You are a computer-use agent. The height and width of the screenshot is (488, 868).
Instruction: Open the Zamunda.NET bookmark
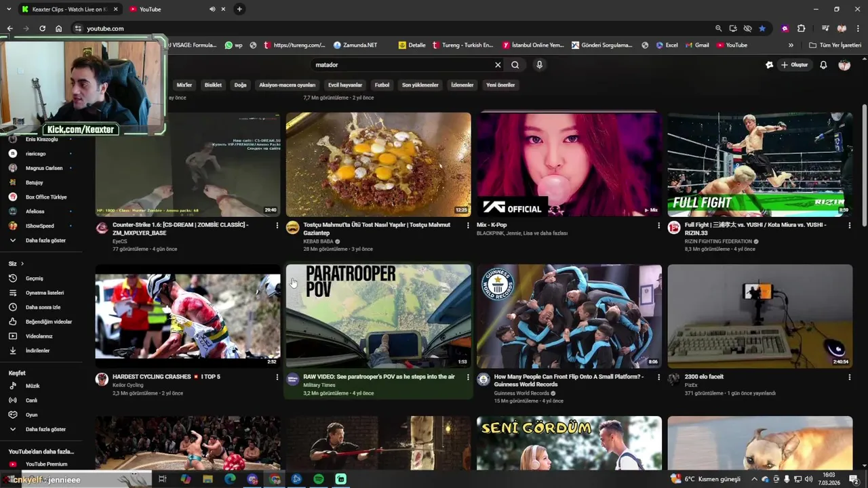click(355, 45)
